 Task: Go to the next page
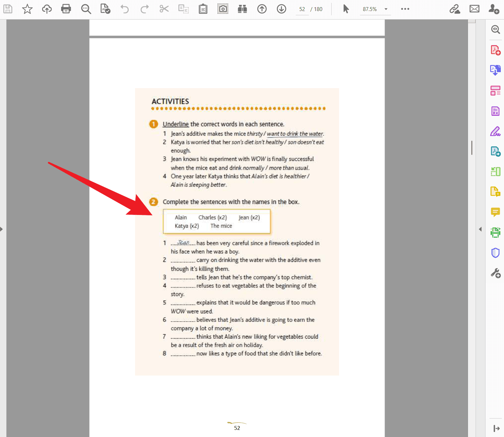(282, 9)
